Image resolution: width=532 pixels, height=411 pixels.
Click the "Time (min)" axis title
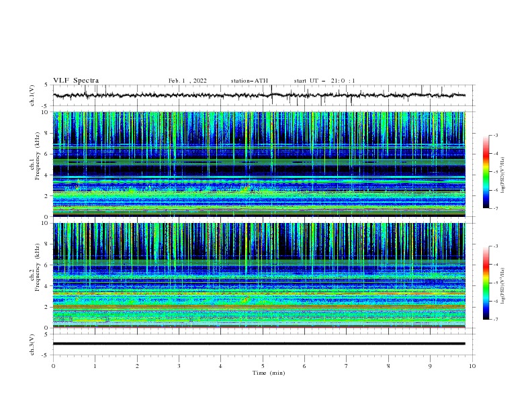(269, 373)
